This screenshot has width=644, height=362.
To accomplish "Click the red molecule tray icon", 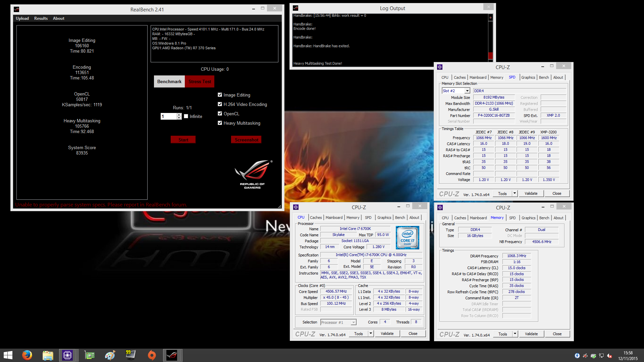I will (585, 356).
